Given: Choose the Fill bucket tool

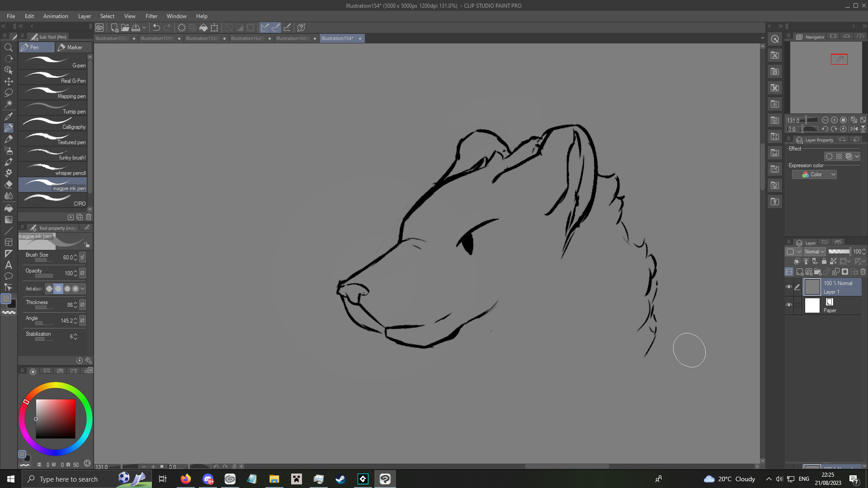Looking at the screenshot, I should pyautogui.click(x=8, y=208).
